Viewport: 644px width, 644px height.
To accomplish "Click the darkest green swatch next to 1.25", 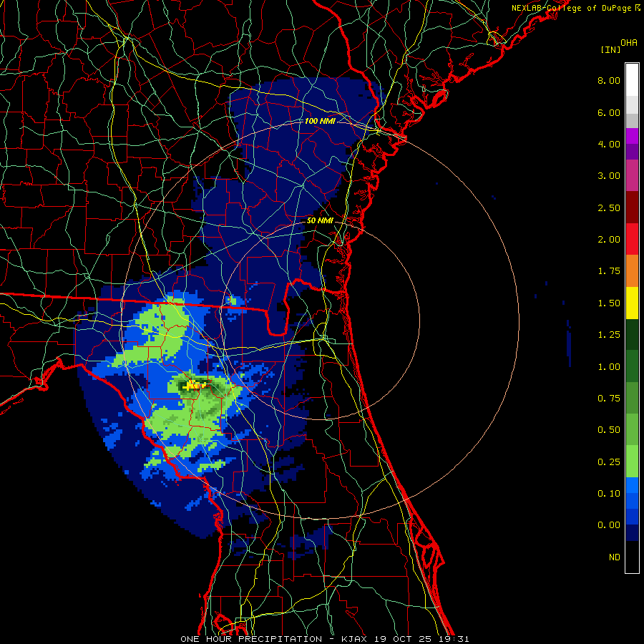I will pyautogui.click(x=632, y=334).
